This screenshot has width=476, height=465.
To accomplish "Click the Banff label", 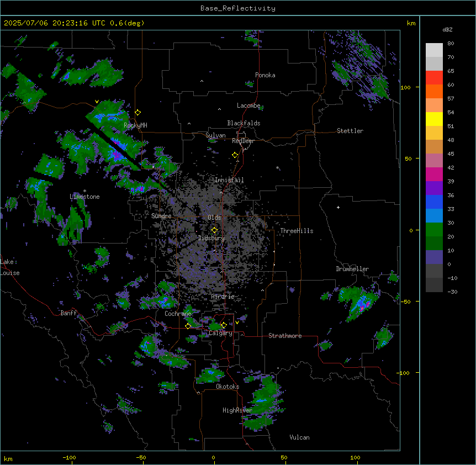I will point(68,313).
